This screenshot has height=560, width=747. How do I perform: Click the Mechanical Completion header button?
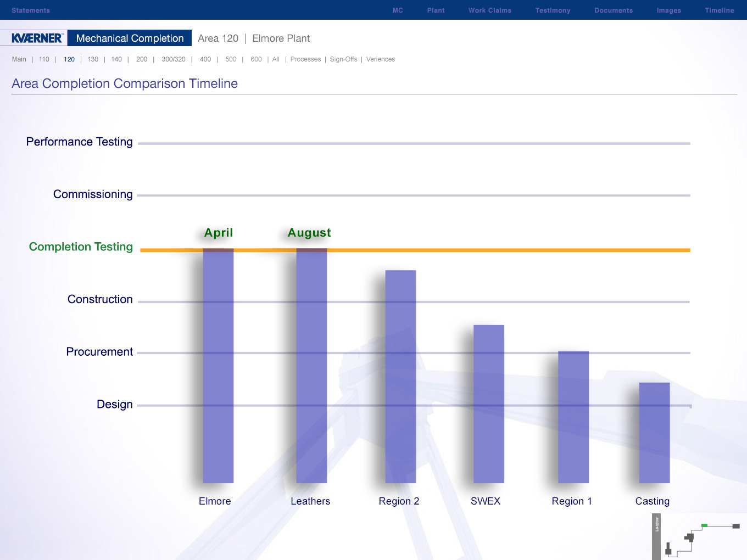pyautogui.click(x=130, y=38)
